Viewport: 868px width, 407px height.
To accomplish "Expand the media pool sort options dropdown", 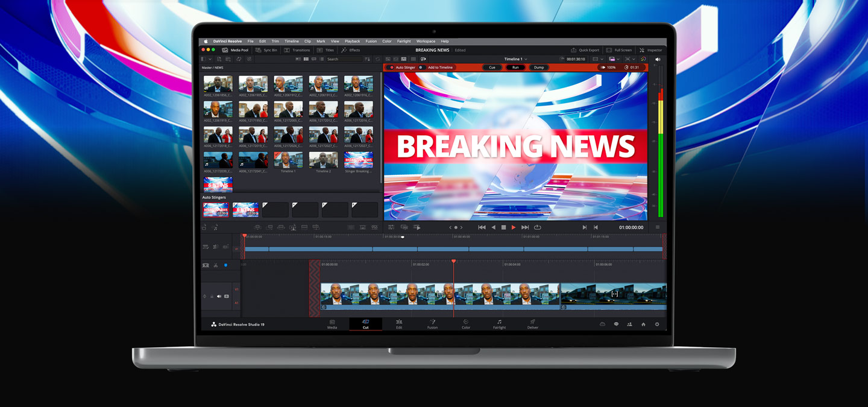I will [368, 59].
